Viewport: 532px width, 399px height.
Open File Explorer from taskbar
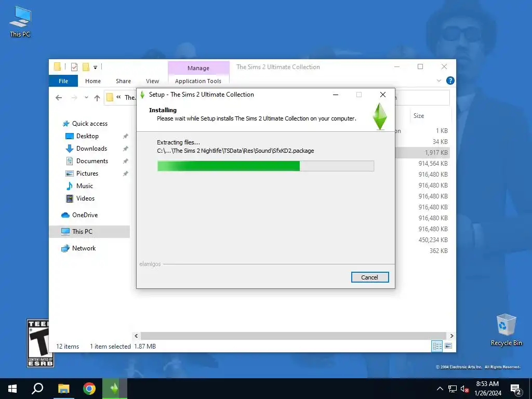tap(63, 389)
